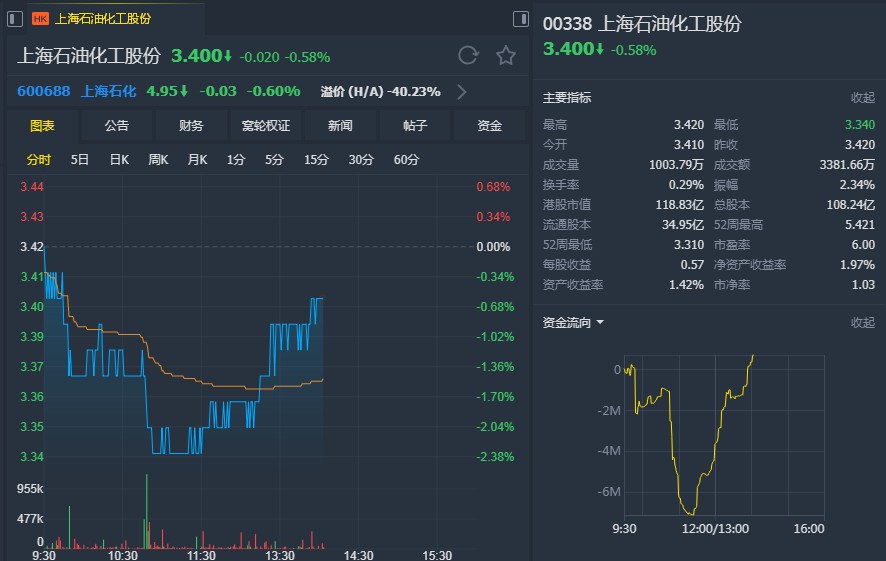Toggle the right sidebar panel icon
This screenshot has height=561, width=886.
coord(520,19)
